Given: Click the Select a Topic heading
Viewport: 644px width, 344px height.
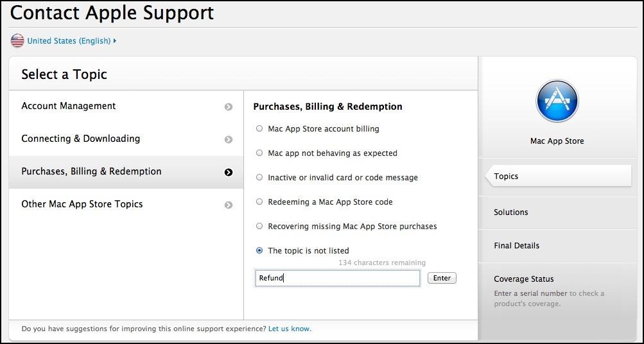Looking at the screenshot, I should pyautogui.click(x=64, y=74).
